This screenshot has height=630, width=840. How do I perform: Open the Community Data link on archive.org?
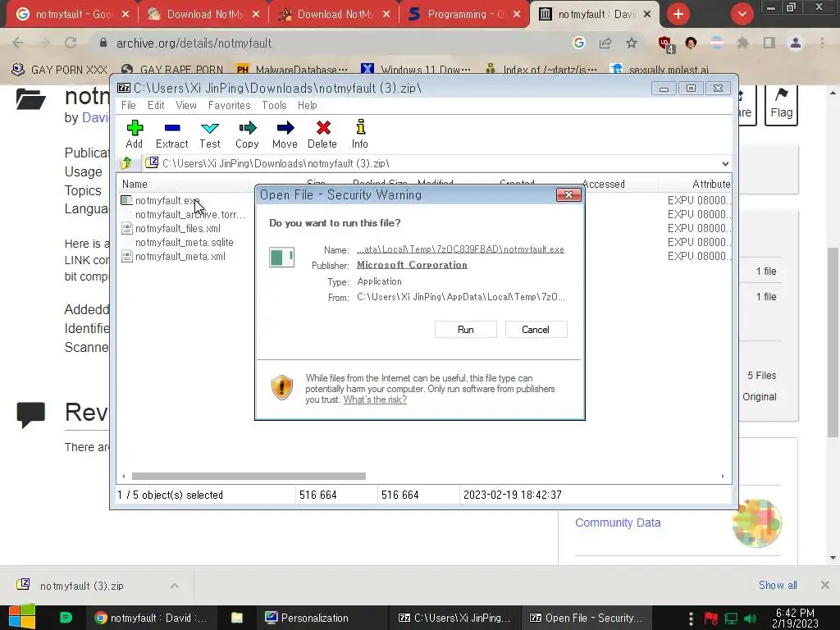tap(618, 523)
